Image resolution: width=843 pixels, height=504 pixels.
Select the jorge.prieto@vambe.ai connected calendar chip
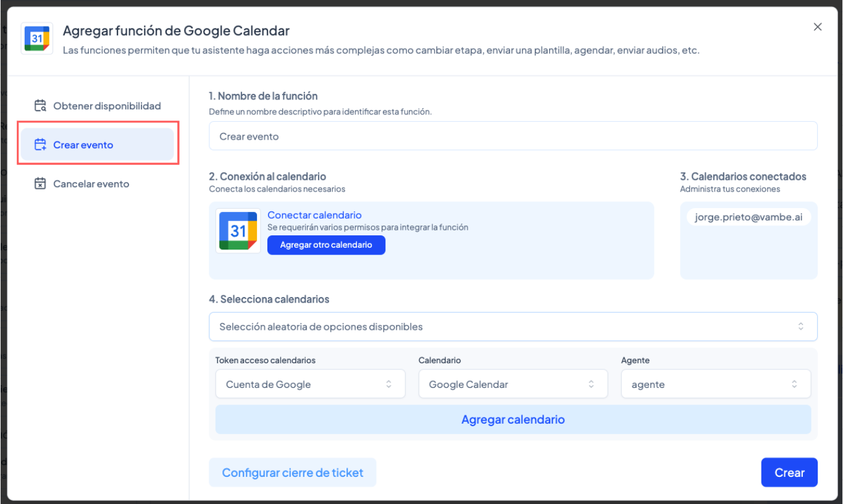click(x=749, y=217)
